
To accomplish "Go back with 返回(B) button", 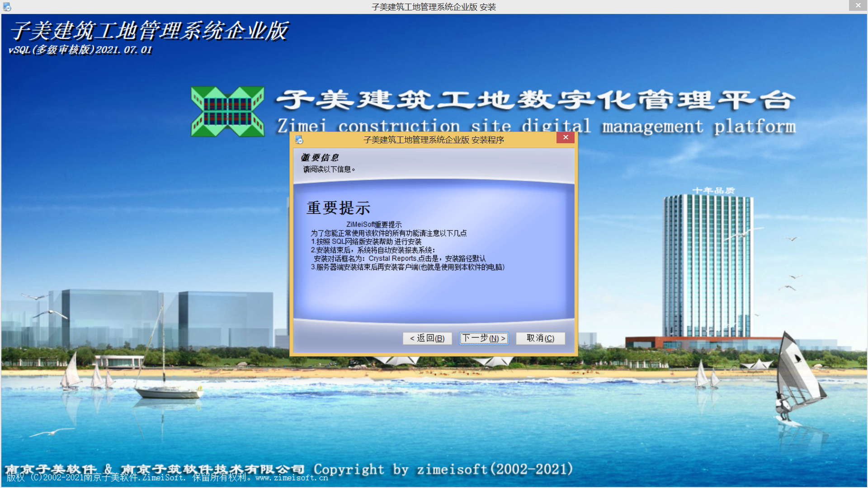I will click(427, 338).
